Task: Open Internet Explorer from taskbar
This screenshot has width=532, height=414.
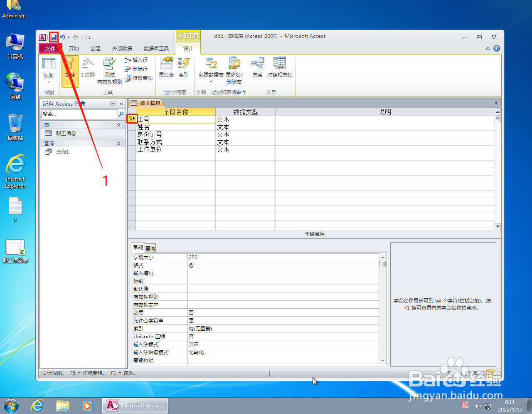Action: (37, 405)
